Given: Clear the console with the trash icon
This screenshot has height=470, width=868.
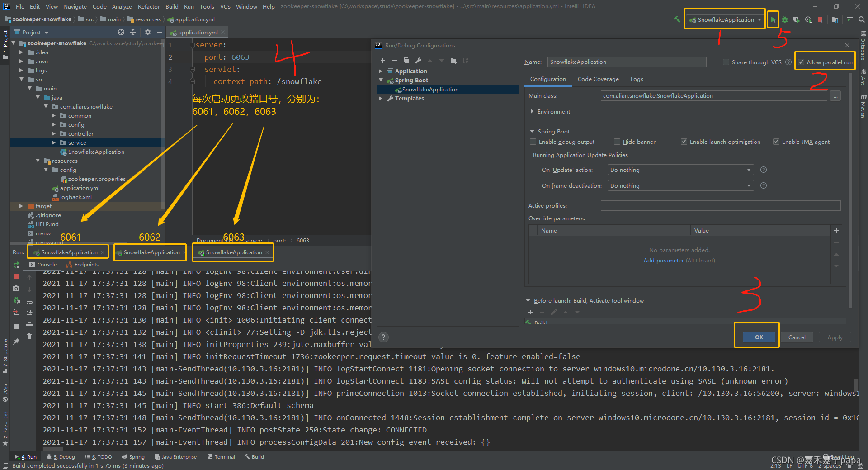Looking at the screenshot, I should pyautogui.click(x=29, y=337).
